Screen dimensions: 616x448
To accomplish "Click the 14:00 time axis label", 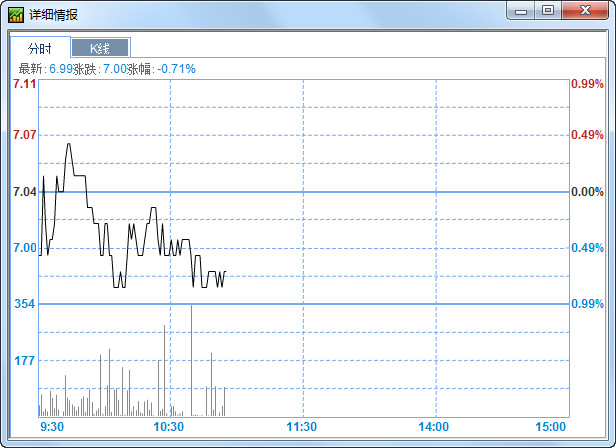I will (x=434, y=427).
